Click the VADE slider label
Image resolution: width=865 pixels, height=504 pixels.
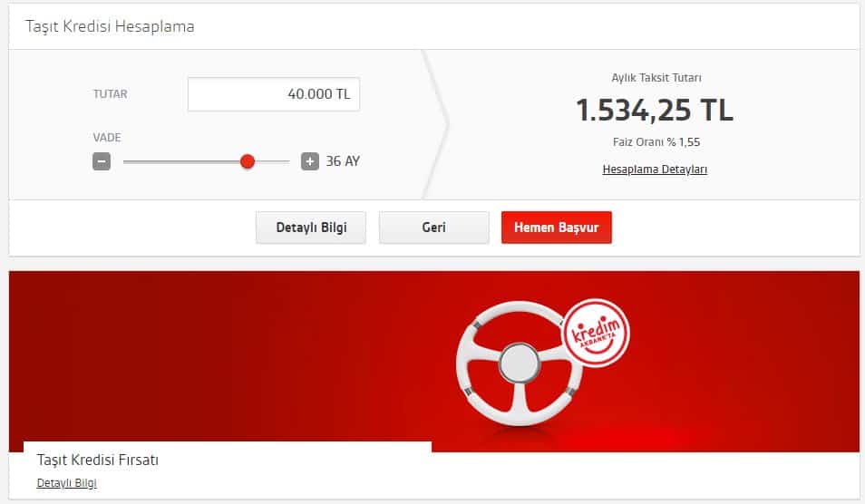106,138
